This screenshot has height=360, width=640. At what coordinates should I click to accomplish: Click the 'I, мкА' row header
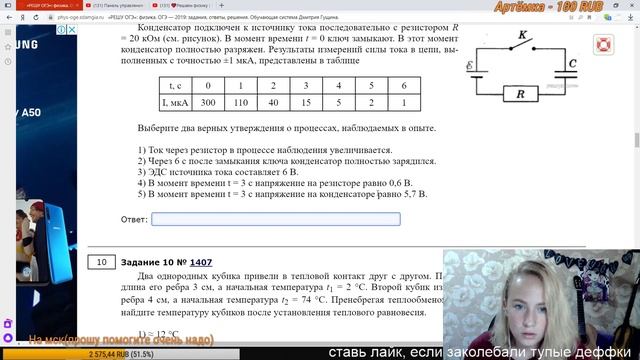click(176, 103)
